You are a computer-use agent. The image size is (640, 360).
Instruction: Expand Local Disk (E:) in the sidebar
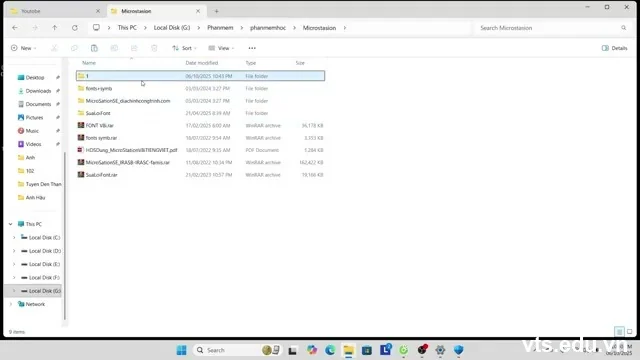click(14, 264)
